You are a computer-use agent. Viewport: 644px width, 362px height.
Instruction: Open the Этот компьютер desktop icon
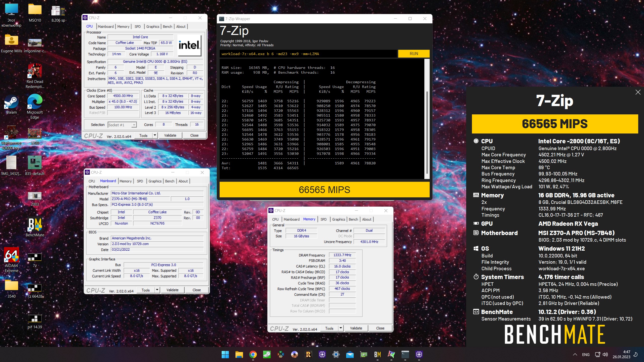pyautogui.click(x=11, y=15)
